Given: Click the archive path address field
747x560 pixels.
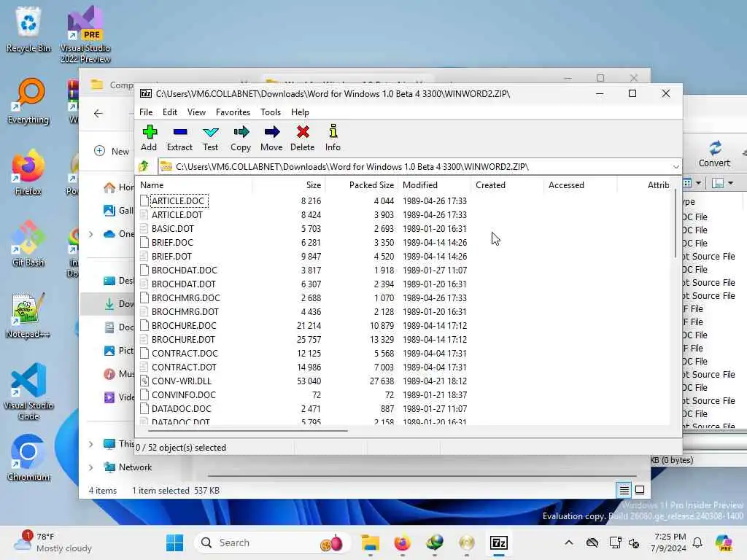Looking at the screenshot, I should tap(414, 167).
